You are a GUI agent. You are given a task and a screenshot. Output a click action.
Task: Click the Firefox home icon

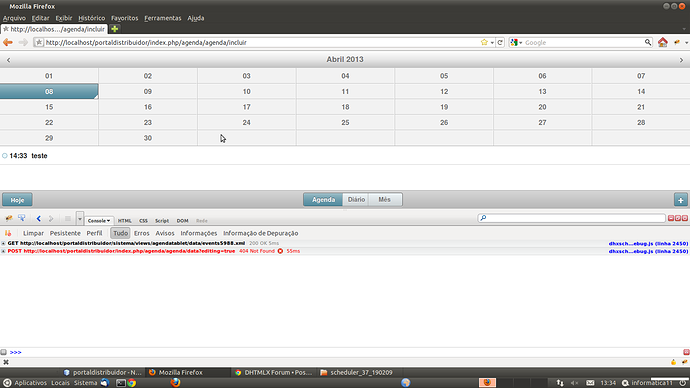coord(662,42)
